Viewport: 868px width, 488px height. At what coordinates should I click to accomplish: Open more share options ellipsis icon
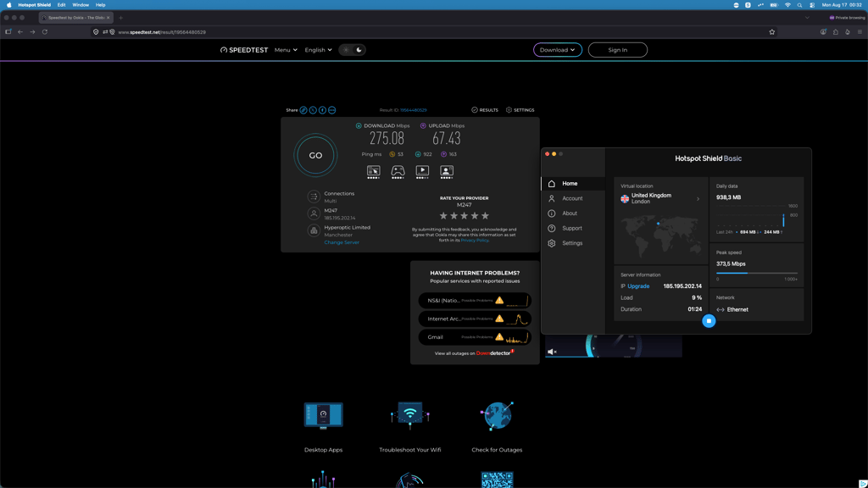click(x=331, y=110)
